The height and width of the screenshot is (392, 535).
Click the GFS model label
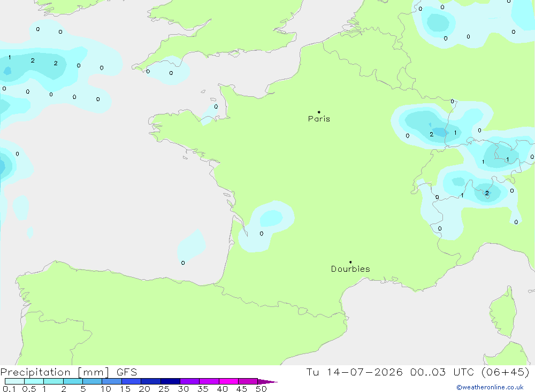pos(127,372)
